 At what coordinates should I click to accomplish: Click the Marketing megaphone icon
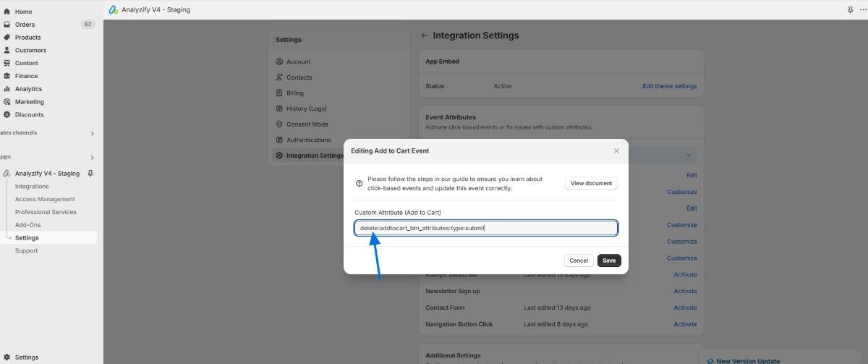click(x=7, y=102)
